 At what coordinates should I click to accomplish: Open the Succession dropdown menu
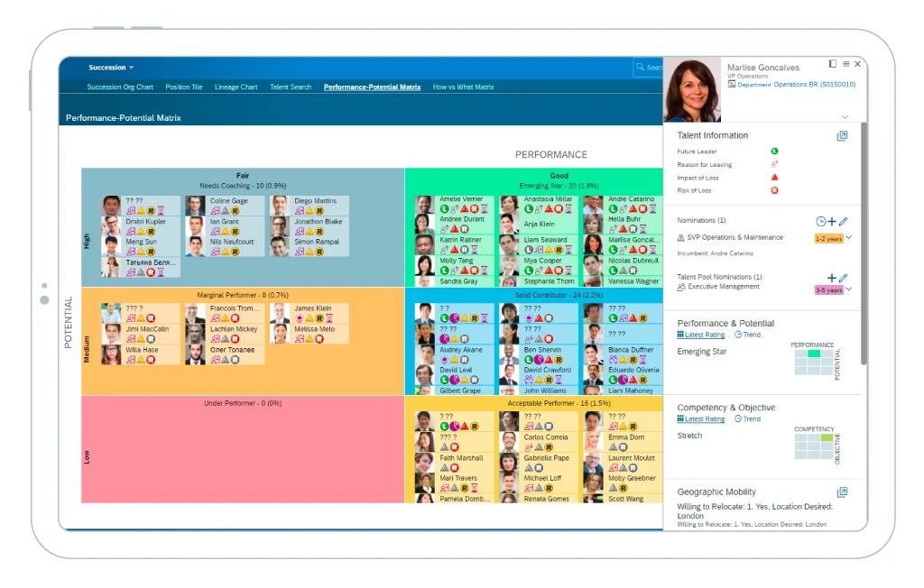111,68
